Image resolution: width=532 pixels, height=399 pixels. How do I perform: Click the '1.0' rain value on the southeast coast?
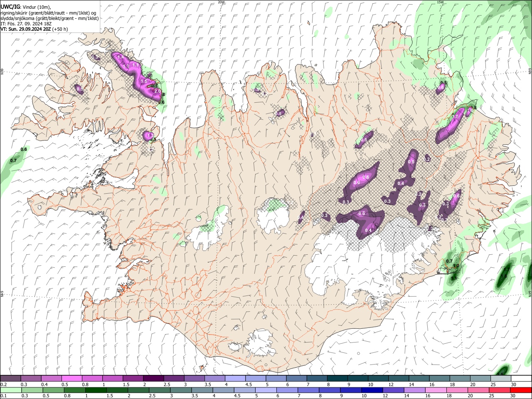coord(456,266)
